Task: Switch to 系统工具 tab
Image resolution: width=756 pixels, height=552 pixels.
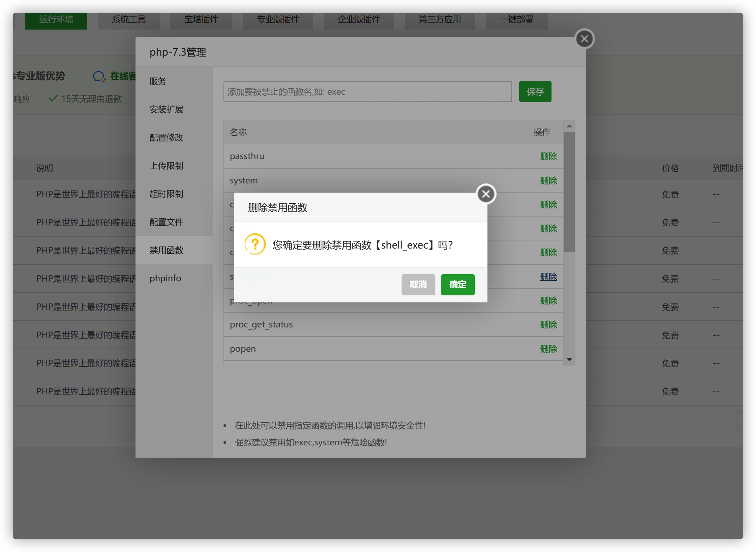Action: pyautogui.click(x=129, y=20)
